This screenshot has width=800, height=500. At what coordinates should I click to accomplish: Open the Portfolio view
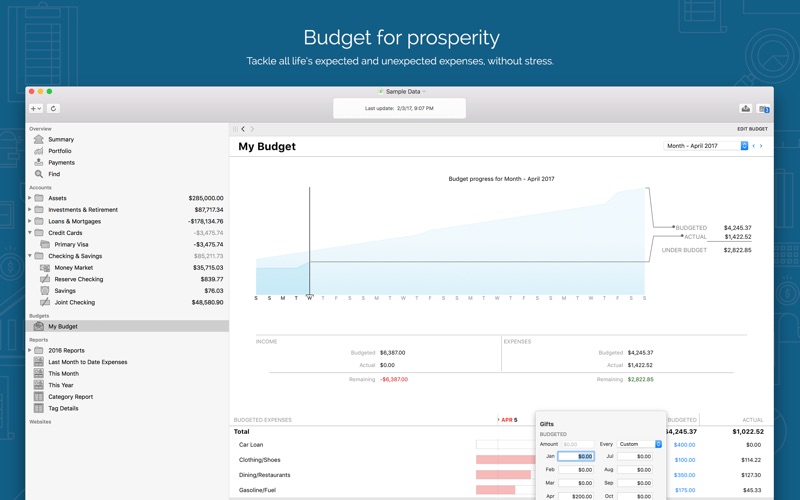[59, 151]
